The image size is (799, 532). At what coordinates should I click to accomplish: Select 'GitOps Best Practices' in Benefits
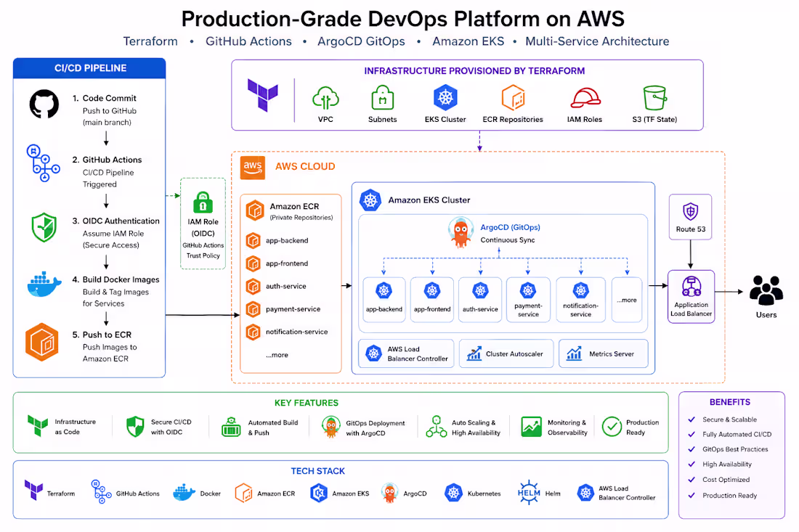[735, 449]
